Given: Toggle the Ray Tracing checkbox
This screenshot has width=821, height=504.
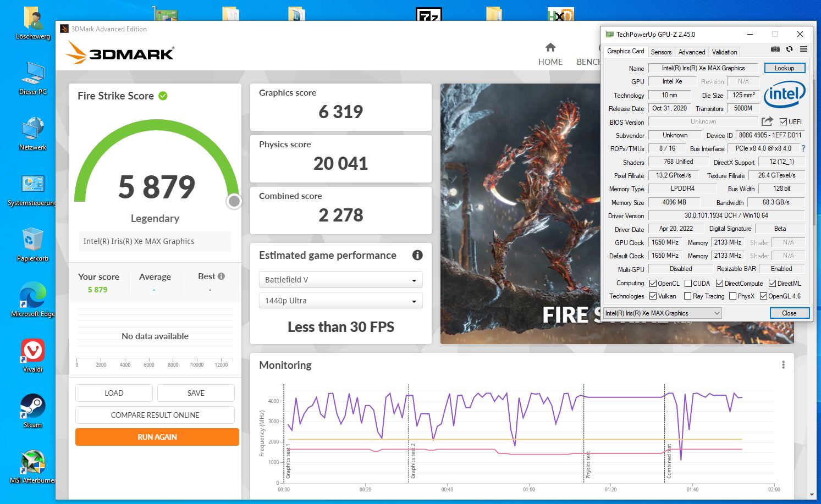Looking at the screenshot, I should point(687,296).
